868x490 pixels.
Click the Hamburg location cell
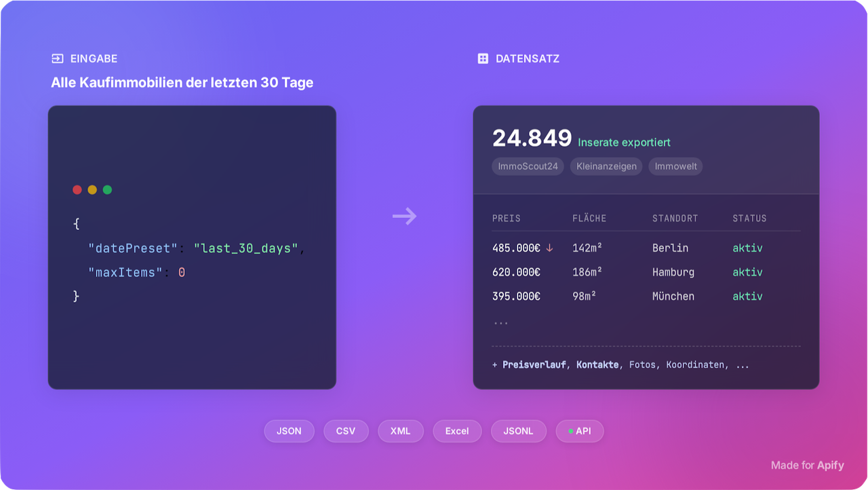673,272
